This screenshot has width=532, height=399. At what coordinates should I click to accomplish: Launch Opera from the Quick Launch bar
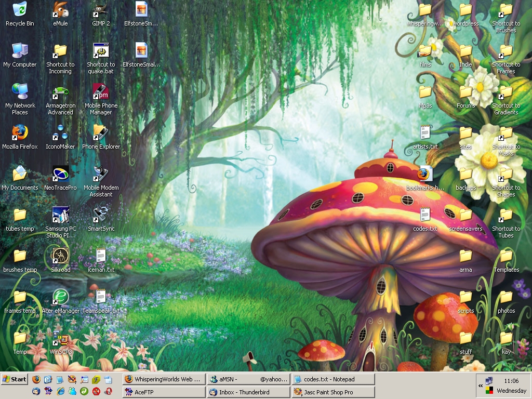pos(108,391)
